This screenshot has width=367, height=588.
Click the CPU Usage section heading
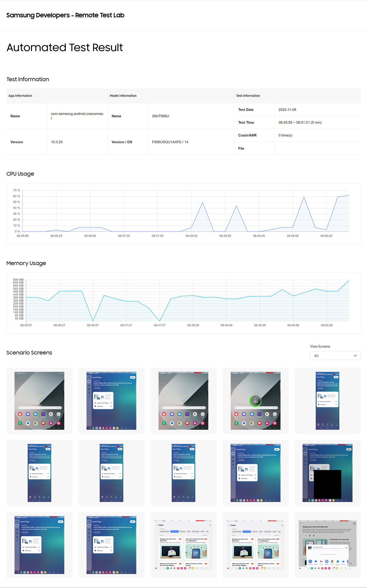tap(20, 174)
